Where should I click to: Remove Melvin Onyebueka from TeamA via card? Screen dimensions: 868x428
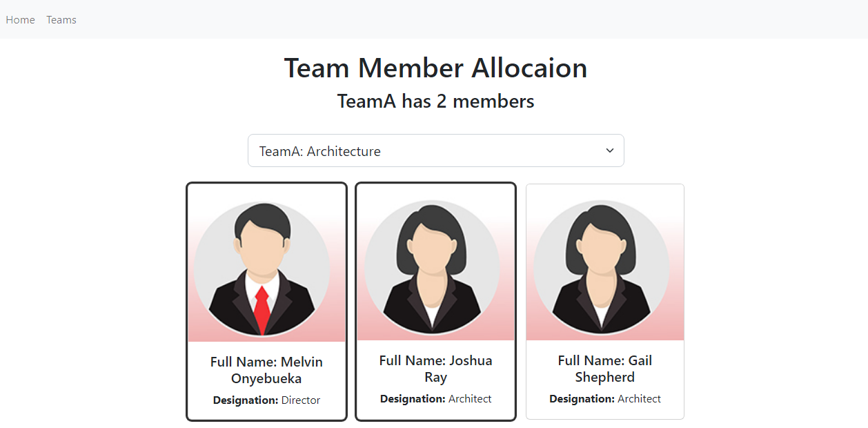click(266, 301)
